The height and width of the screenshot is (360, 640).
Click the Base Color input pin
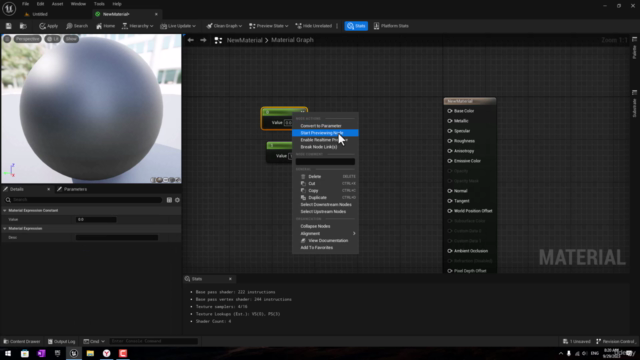(449, 111)
